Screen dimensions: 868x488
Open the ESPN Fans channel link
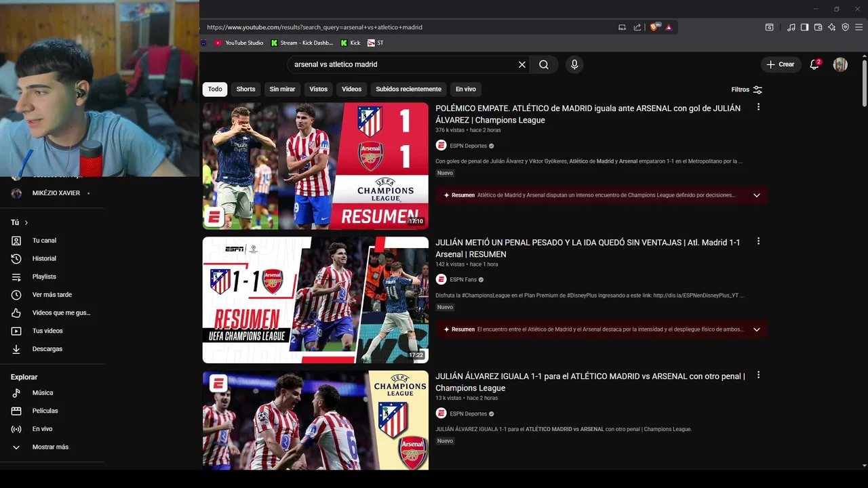pos(463,279)
